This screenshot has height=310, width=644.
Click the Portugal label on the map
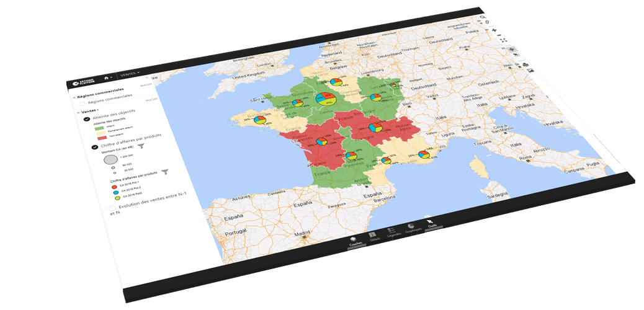tap(235, 232)
